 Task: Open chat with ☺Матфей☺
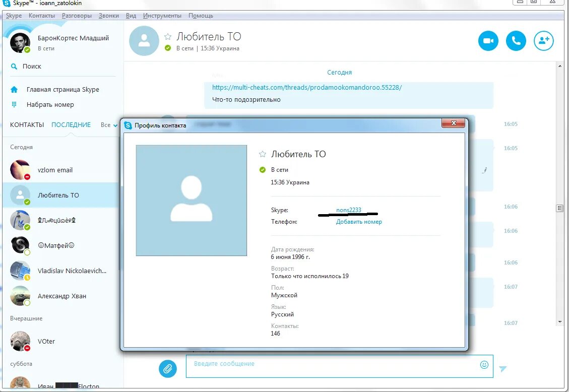(x=61, y=245)
